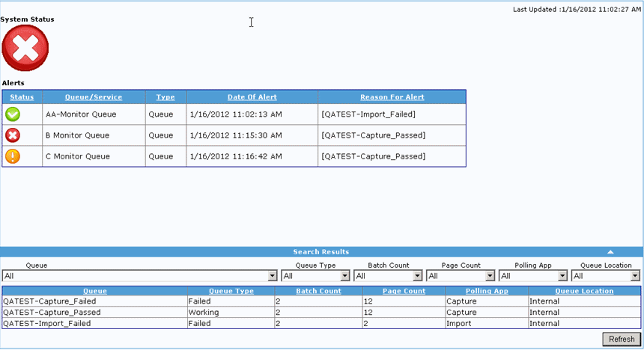The width and height of the screenshot is (644, 350).
Task: Click red X status icon for B Monitor Queue
Action: [13, 135]
